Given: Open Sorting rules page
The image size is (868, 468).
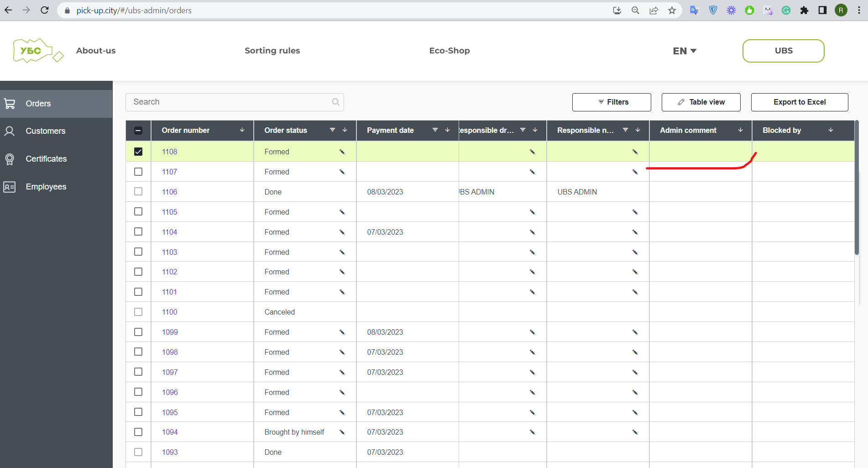Looking at the screenshot, I should click(x=272, y=51).
